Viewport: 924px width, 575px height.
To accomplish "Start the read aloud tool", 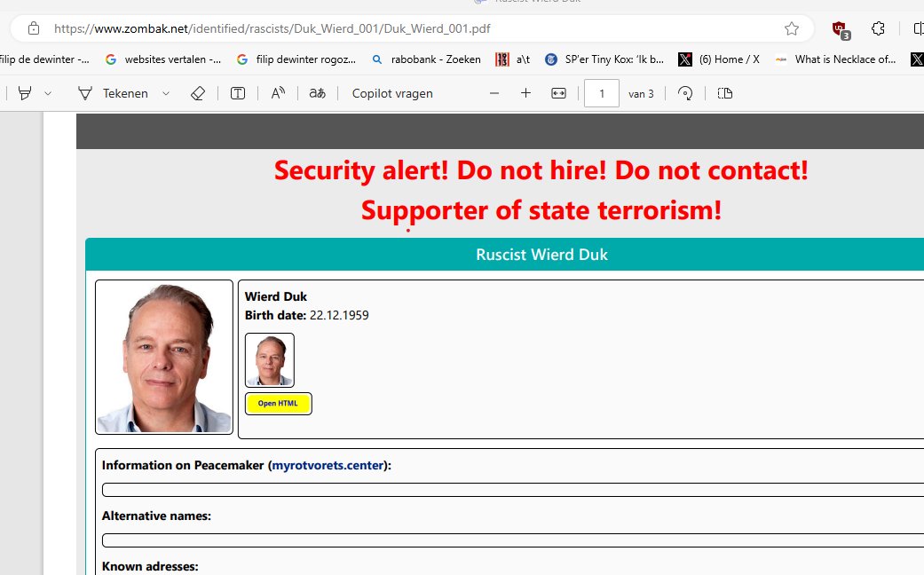I will coord(278,93).
